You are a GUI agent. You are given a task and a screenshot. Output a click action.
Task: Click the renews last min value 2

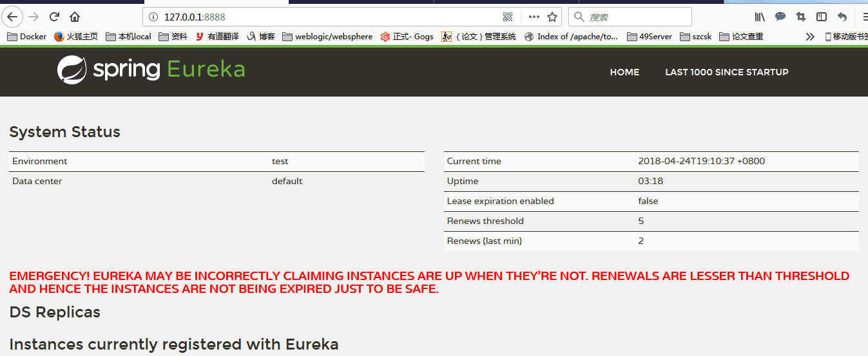pos(641,241)
